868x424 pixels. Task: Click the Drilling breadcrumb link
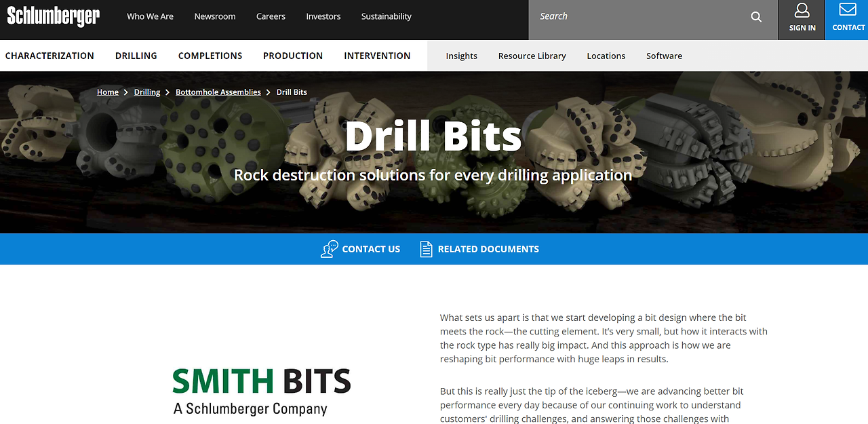(147, 92)
